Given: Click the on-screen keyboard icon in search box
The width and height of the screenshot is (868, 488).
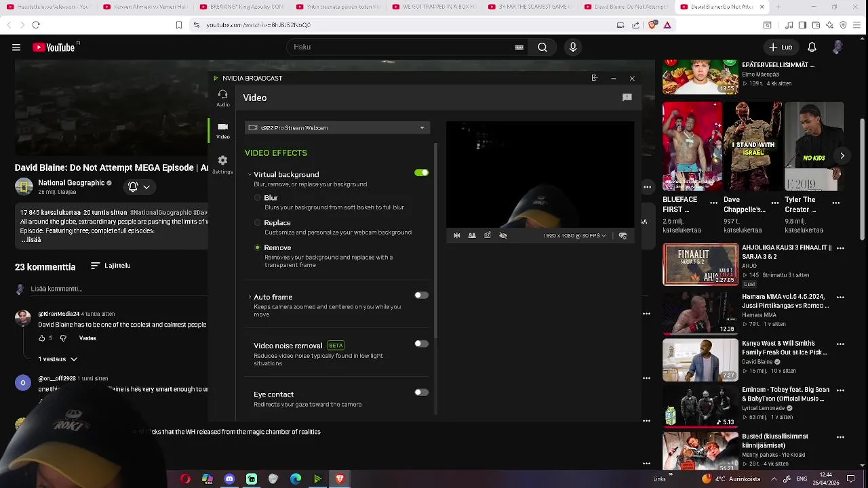Looking at the screenshot, I should [x=519, y=47].
